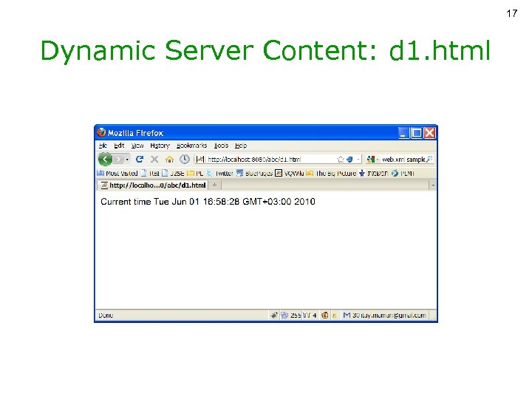Click the orange status bar icon
532x399 pixels.
pyautogui.click(x=324, y=316)
